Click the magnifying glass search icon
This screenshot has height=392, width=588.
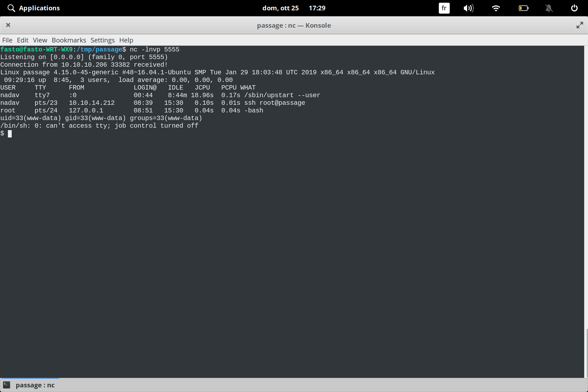tap(11, 8)
